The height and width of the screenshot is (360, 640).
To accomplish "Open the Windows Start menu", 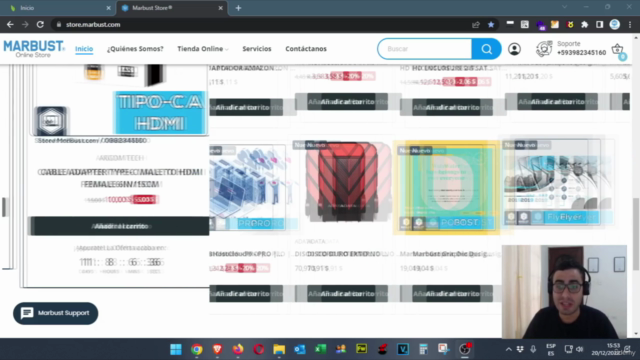I will pyautogui.click(x=176, y=349).
